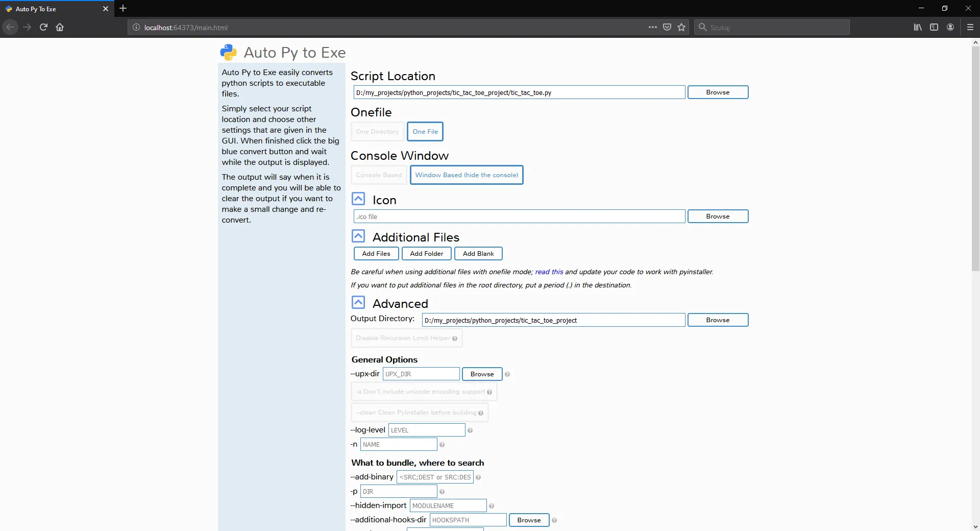Click the Add Folder button
Viewport: 980px width, 531px height.
pyautogui.click(x=427, y=254)
